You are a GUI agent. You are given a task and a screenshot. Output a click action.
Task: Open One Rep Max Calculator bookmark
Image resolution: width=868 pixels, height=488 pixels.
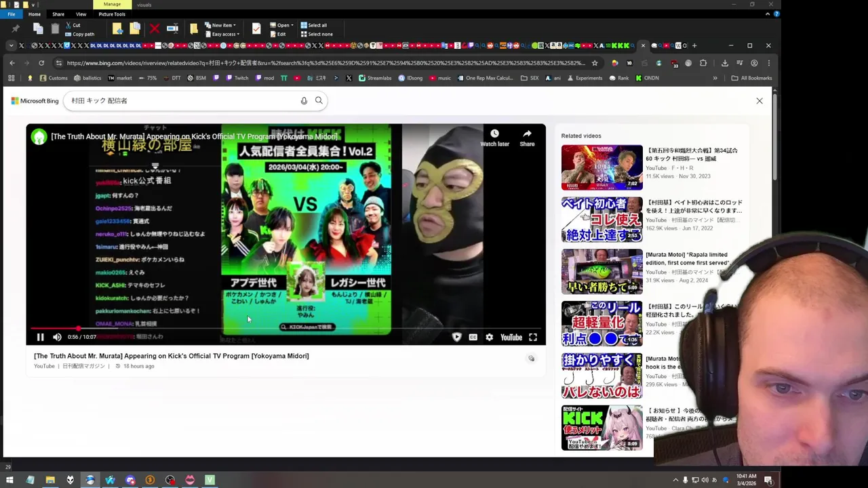(x=484, y=78)
